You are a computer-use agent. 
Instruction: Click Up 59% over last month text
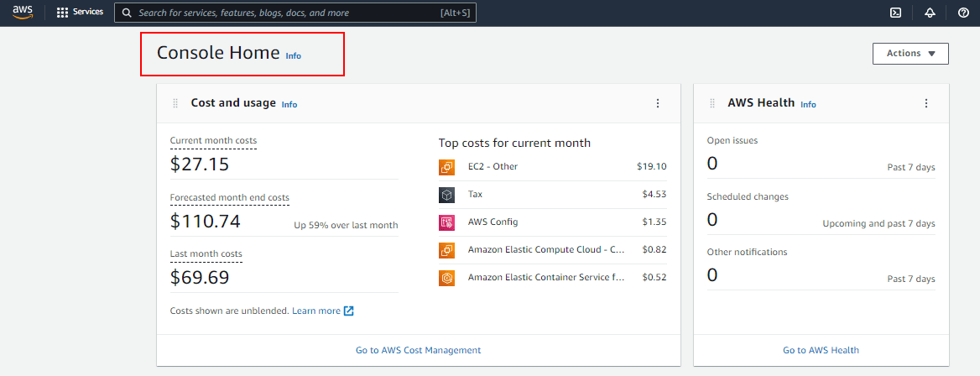pos(346,225)
